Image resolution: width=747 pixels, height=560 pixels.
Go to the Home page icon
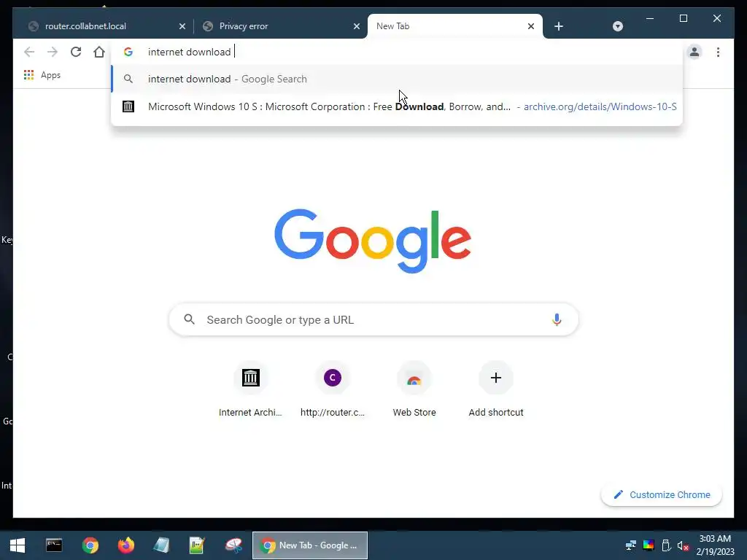click(99, 52)
